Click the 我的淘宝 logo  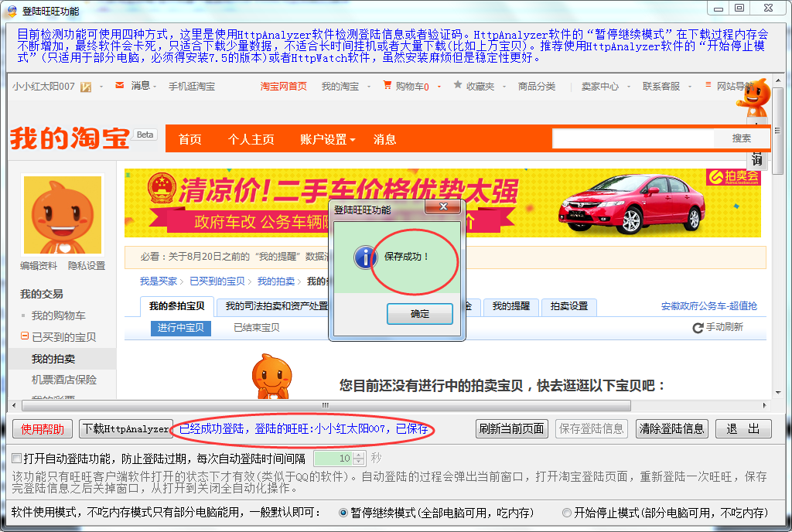70,139
